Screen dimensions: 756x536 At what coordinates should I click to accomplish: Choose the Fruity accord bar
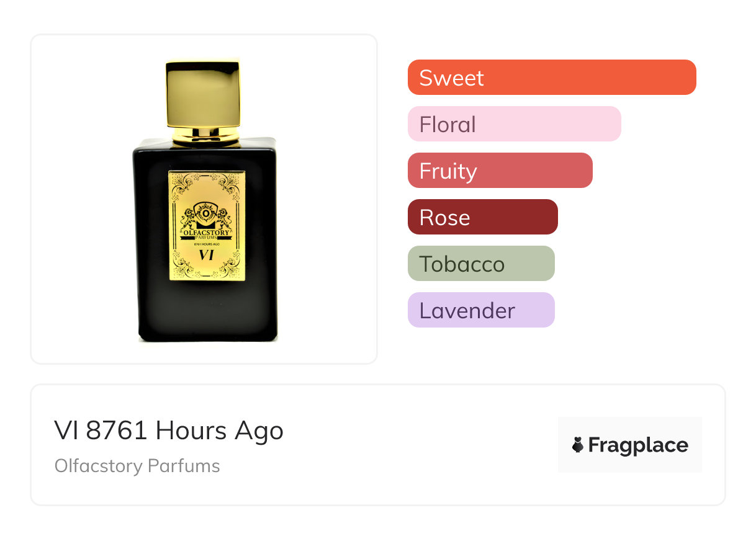tap(500, 171)
